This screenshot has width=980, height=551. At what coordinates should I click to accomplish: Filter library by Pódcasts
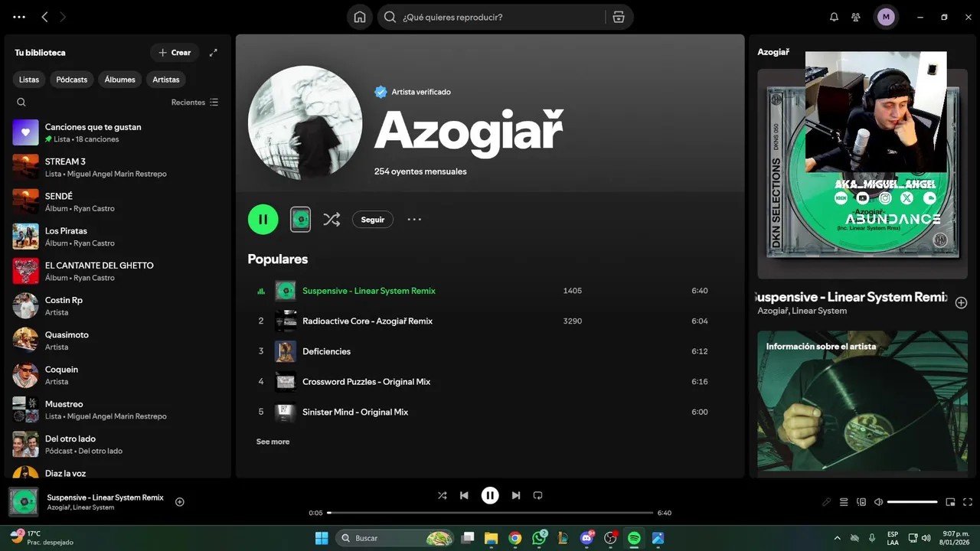click(x=71, y=80)
